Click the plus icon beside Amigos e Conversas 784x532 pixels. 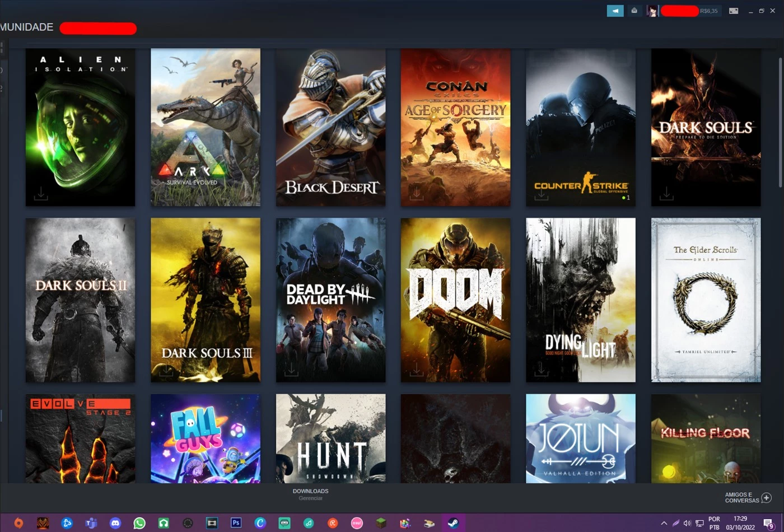click(x=767, y=497)
